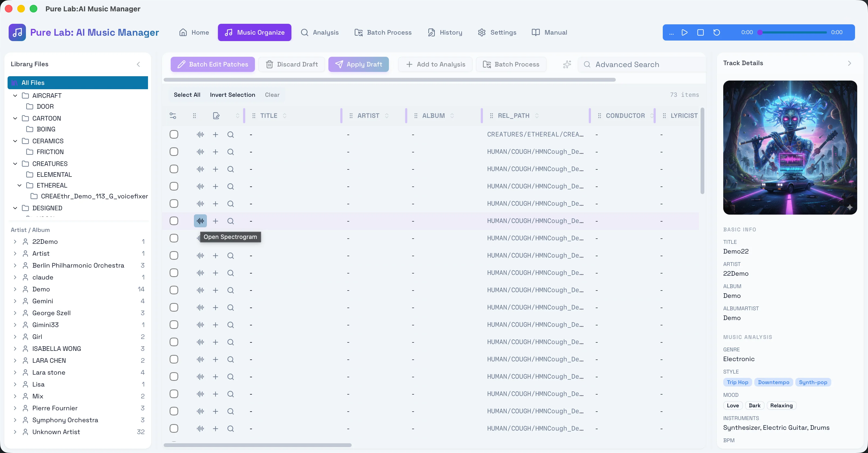Image resolution: width=868 pixels, height=453 pixels.
Task: Click the Batch Edit Patches button
Action: [x=213, y=64]
